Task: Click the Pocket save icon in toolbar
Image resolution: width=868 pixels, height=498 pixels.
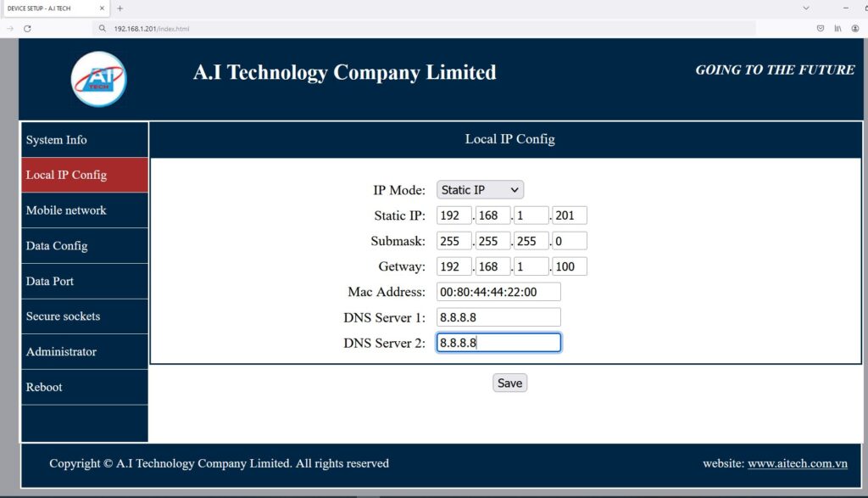Action: point(820,28)
